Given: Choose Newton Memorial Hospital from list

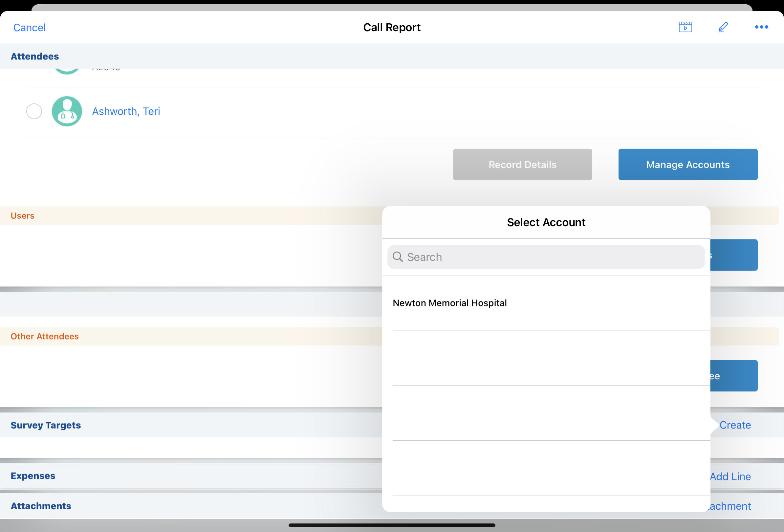Looking at the screenshot, I should 450,303.
